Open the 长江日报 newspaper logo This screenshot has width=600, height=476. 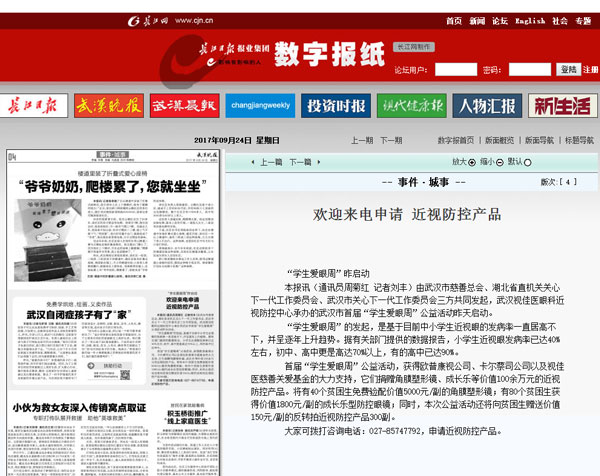(x=34, y=106)
